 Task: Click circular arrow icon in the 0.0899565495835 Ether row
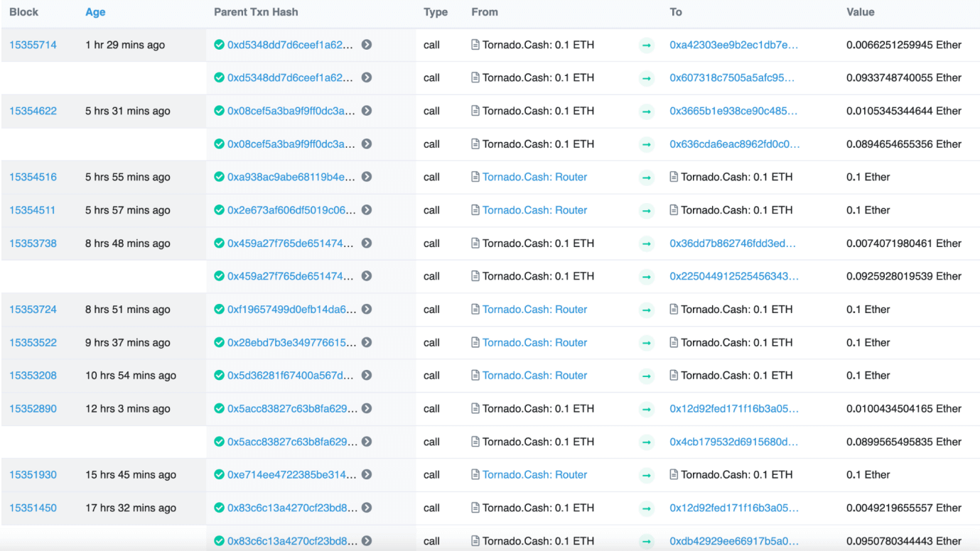coord(367,442)
